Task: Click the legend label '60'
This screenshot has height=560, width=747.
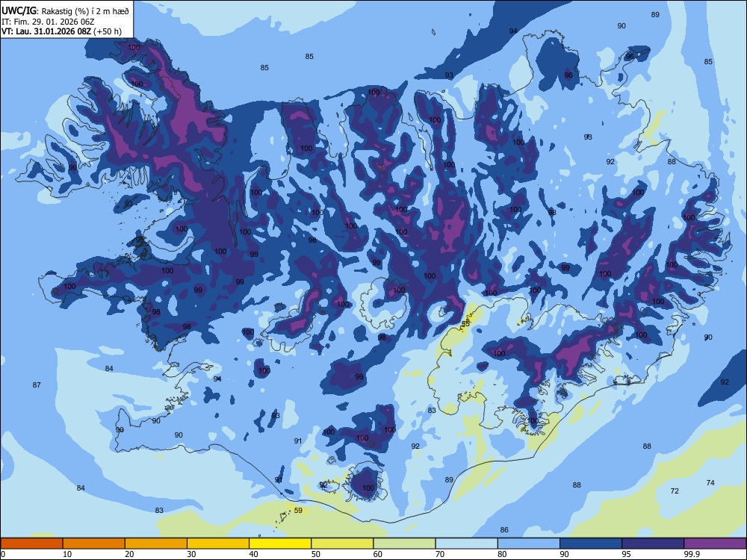Action: [378, 554]
